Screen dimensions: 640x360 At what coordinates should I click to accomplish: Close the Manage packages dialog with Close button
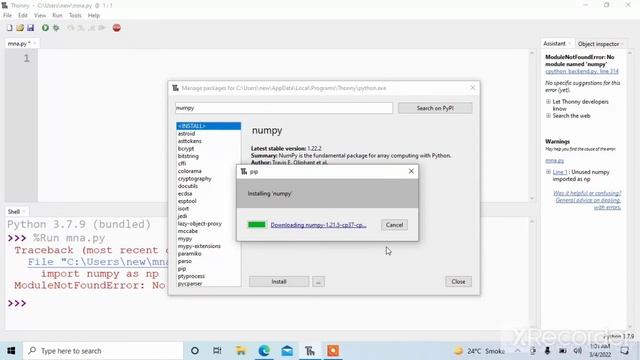coord(458,282)
